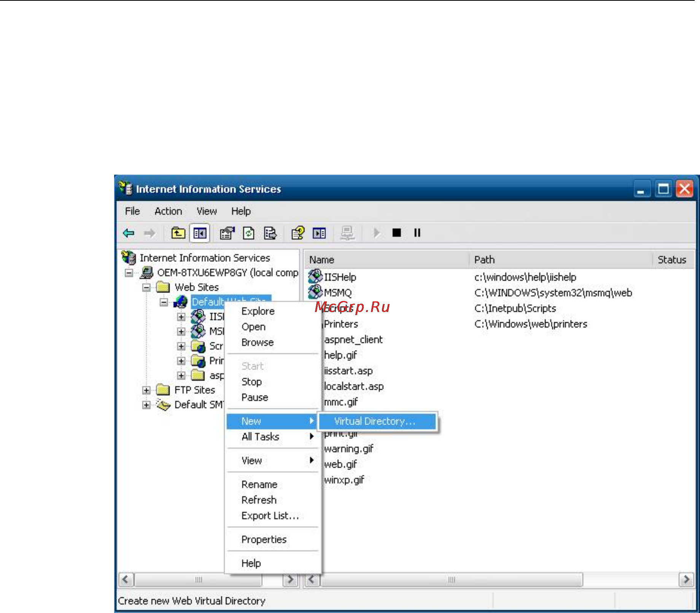The width and height of the screenshot is (700, 613).
Task: Select iisstart.asp in the file list
Action: click(348, 371)
